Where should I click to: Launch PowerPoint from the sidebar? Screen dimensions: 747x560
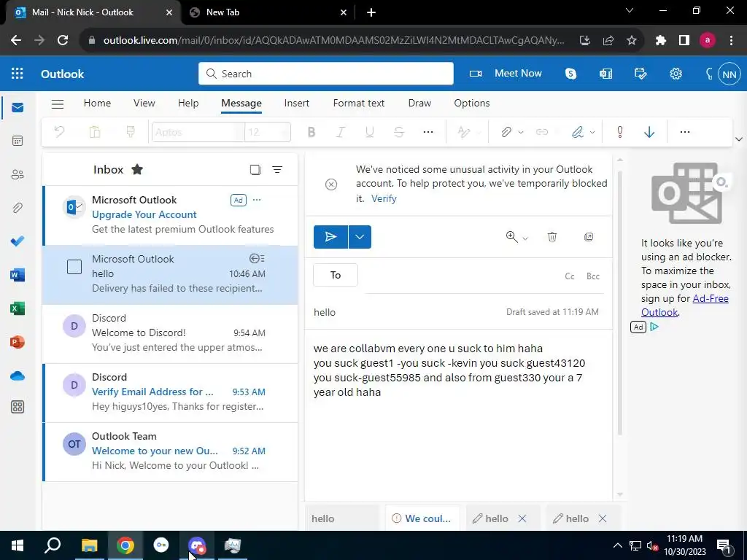(18, 342)
